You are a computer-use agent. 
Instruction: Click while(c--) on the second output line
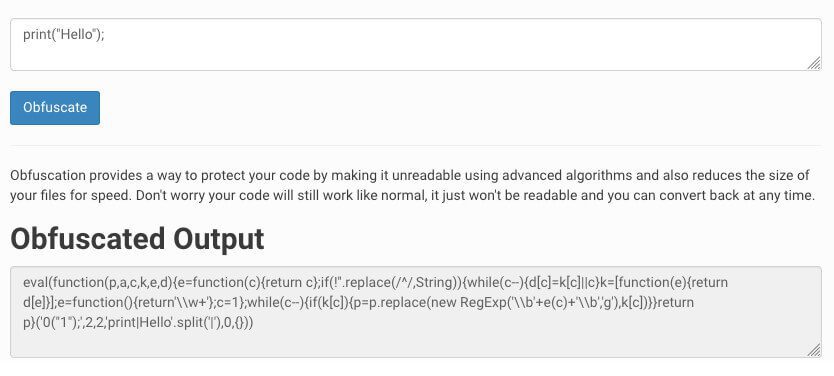(x=272, y=303)
